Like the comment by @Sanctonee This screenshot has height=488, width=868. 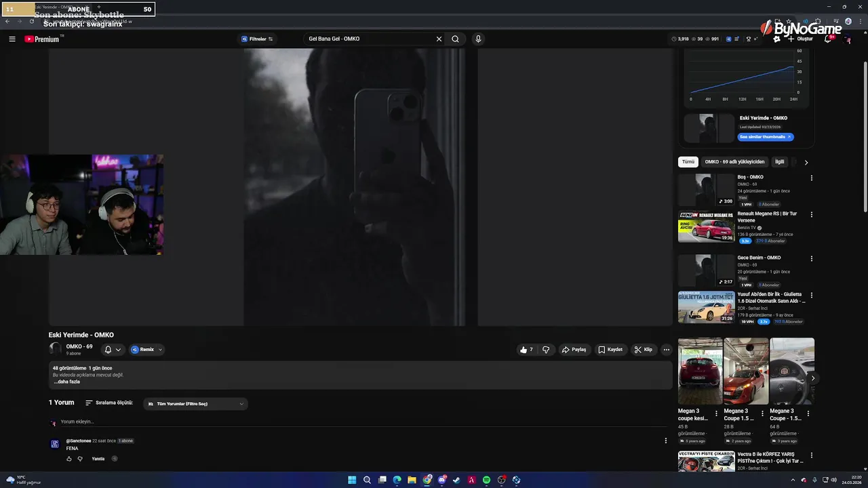(68, 459)
